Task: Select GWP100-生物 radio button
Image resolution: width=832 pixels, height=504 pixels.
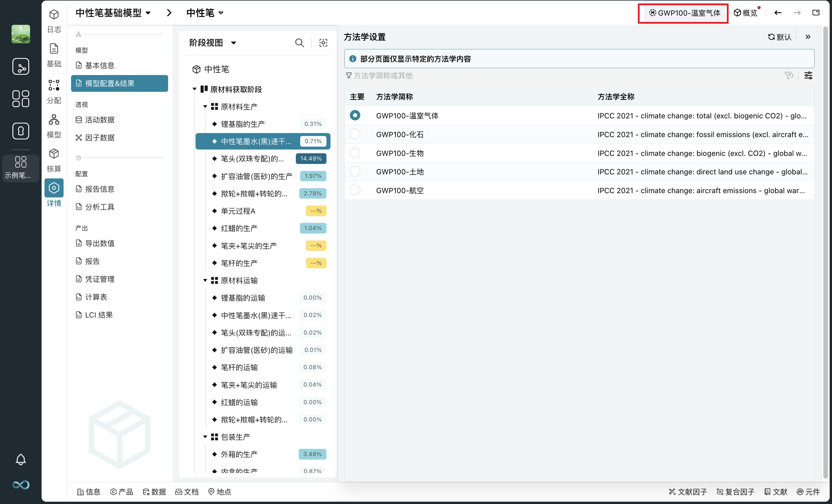Action: (355, 153)
